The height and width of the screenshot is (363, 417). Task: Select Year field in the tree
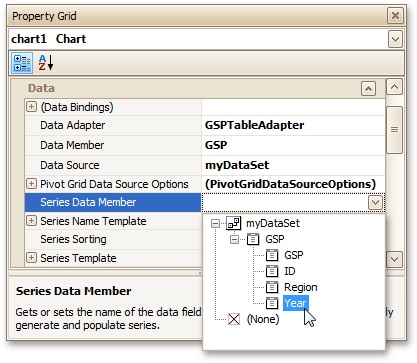pyautogui.click(x=295, y=303)
